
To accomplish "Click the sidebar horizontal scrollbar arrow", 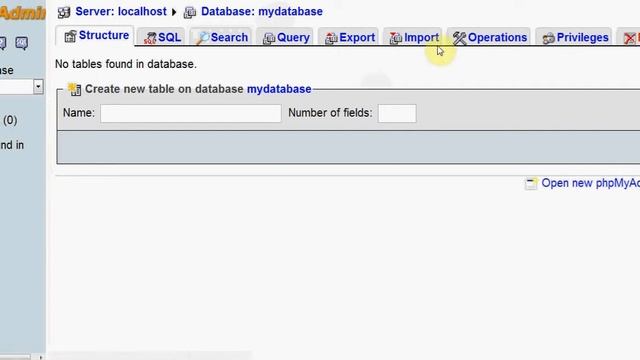I will click(40, 357).
